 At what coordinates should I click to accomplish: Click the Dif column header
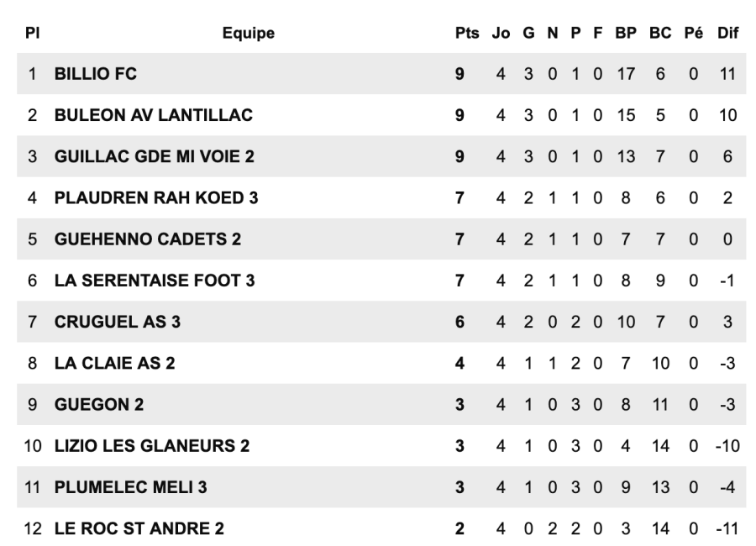(727, 34)
